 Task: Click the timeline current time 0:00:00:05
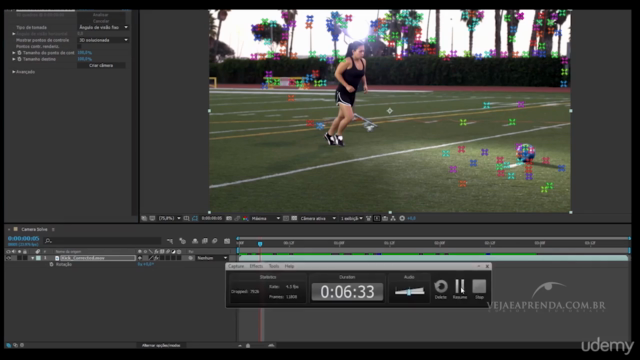(24, 238)
